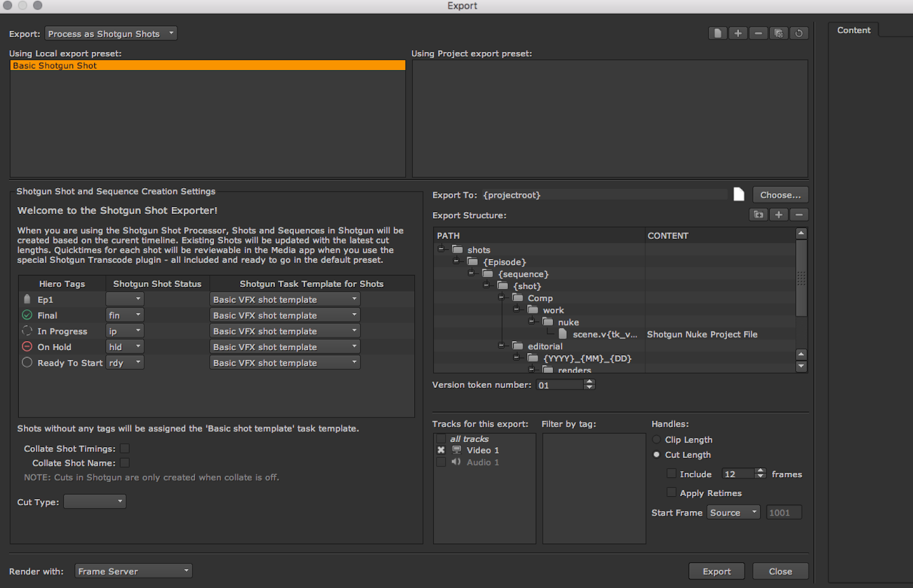Click the Comp folder icon

(518, 297)
